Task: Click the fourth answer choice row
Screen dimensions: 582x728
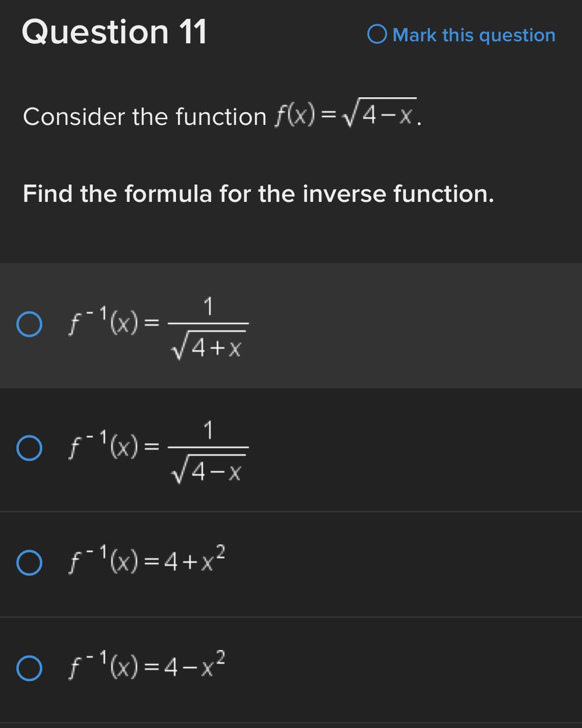Action: (204, 667)
